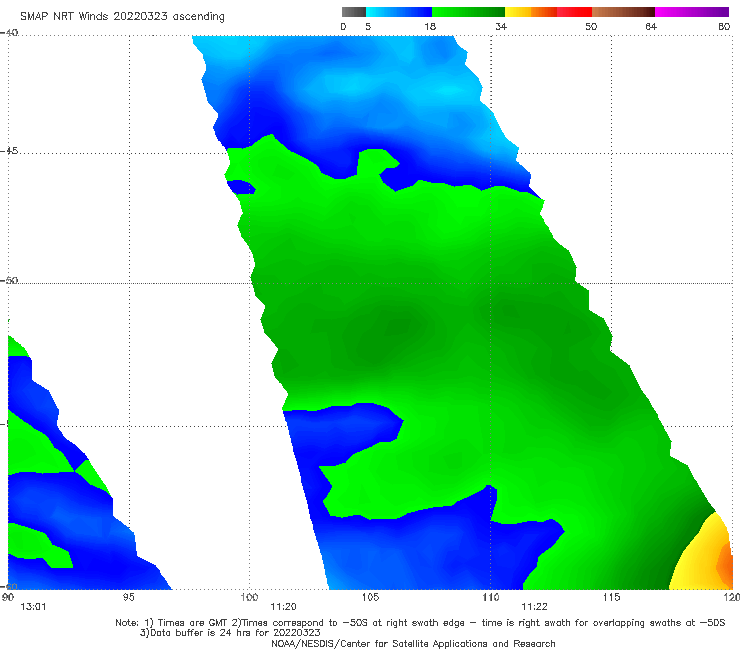Screen dimensions: 740x650
Task: Pick the red segment of the color bar
Action: pyautogui.click(x=574, y=12)
